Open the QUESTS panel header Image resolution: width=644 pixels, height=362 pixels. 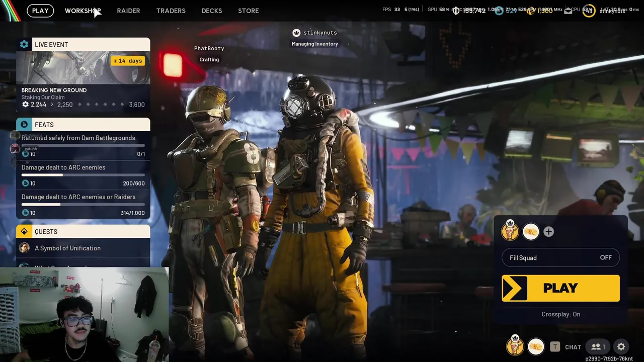(x=83, y=231)
